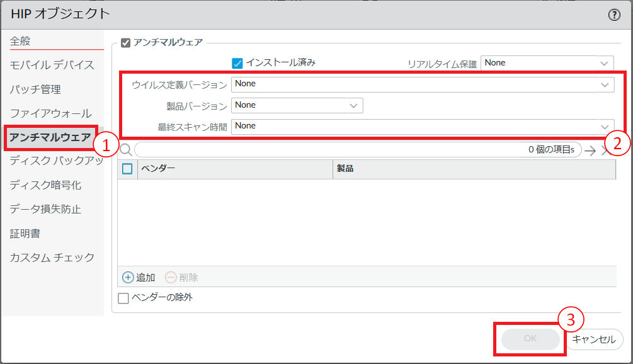Click the arrow icon beside item count
Screen dimensions: 633x364
590,150
